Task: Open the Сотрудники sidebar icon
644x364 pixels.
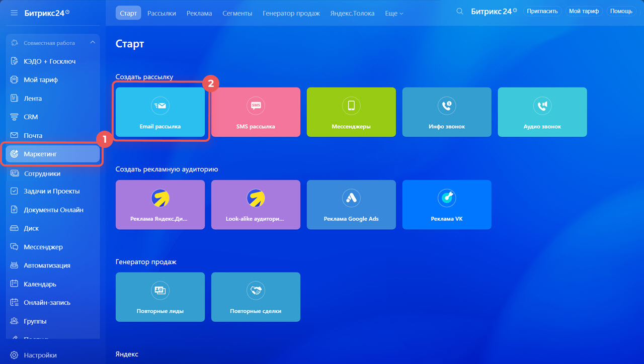Action: pos(14,173)
